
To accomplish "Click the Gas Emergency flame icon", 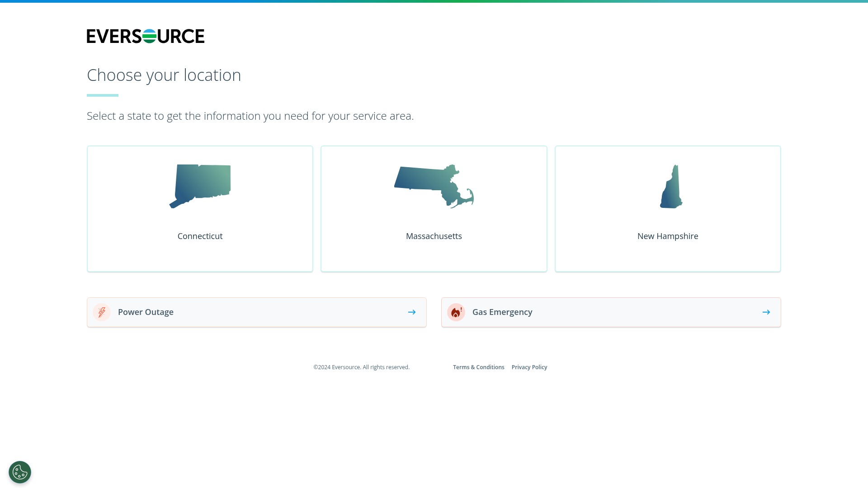I will [x=456, y=312].
